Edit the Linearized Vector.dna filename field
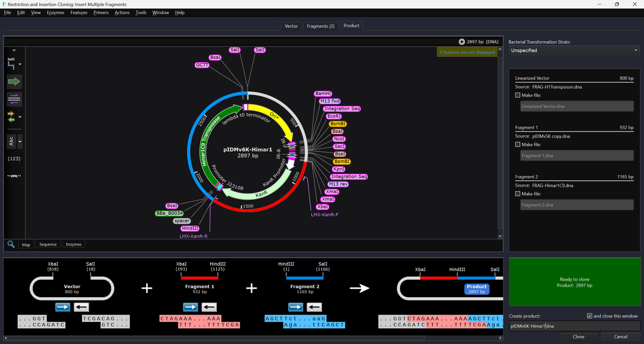This screenshot has width=644, height=344. [x=577, y=106]
